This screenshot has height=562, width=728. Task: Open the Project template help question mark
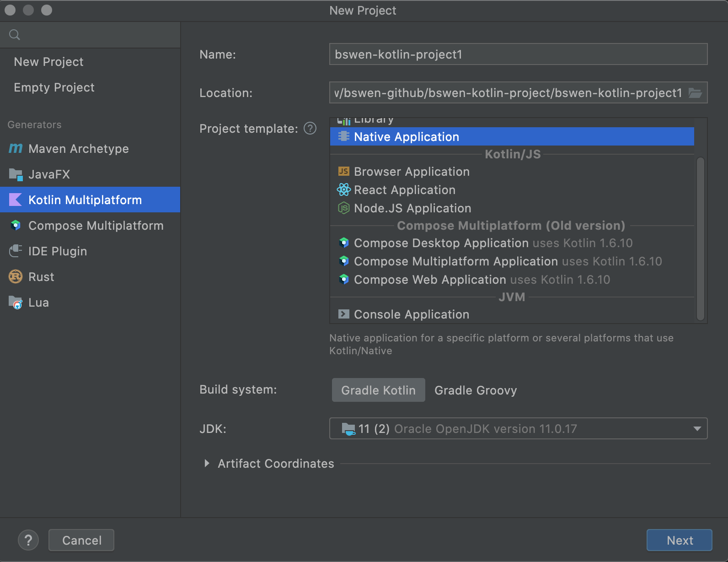point(310,129)
